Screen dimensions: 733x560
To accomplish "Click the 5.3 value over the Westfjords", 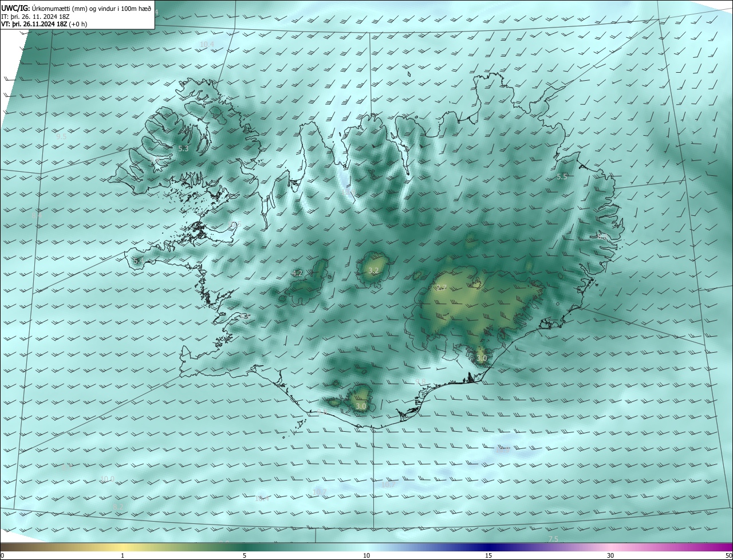I will [x=183, y=149].
